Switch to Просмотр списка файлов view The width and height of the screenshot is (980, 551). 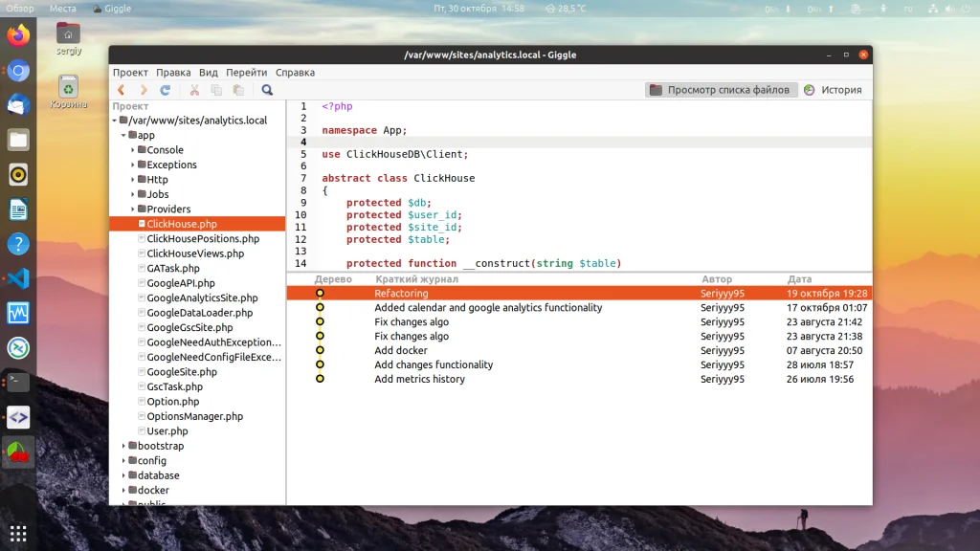pos(721,90)
